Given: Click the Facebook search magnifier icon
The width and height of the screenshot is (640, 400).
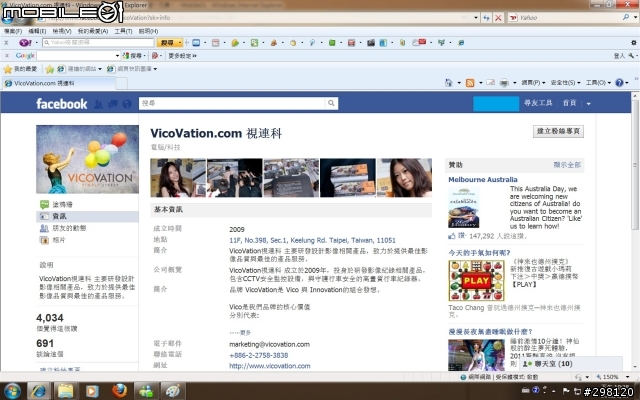Looking at the screenshot, I should pos(331,103).
